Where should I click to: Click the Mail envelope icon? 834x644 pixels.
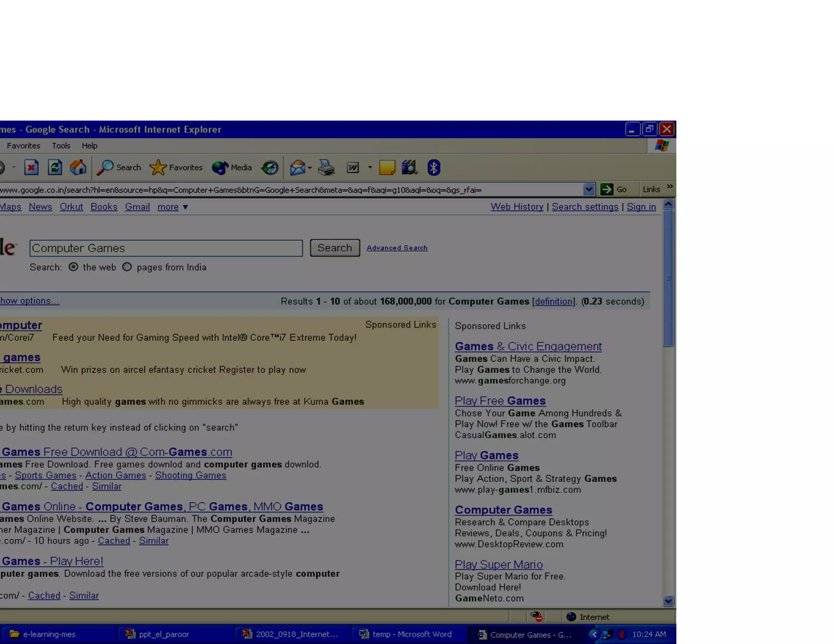coord(297,167)
